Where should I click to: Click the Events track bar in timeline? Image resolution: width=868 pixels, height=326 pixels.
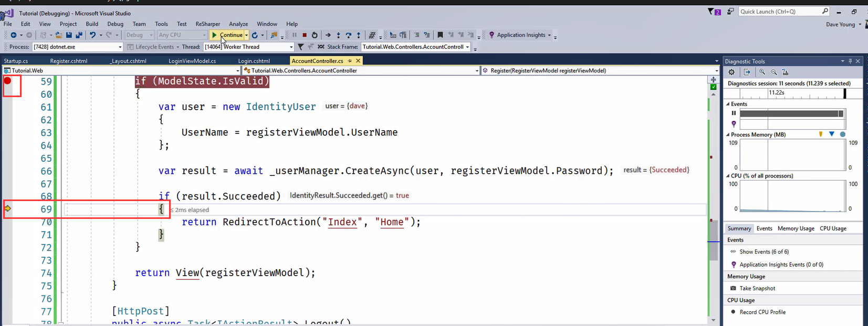[791, 113]
